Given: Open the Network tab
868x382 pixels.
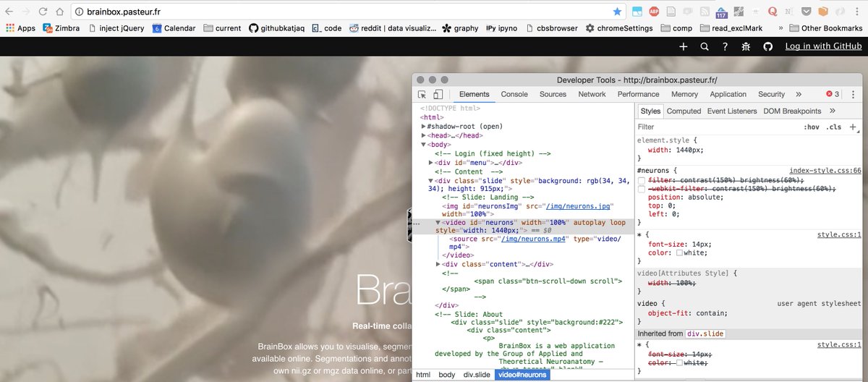Looking at the screenshot, I should pyautogui.click(x=592, y=94).
